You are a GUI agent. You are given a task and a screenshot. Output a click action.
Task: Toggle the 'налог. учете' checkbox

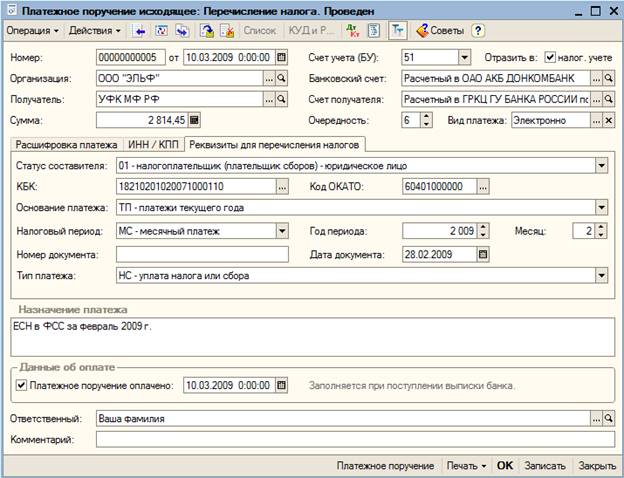[550, 57]
